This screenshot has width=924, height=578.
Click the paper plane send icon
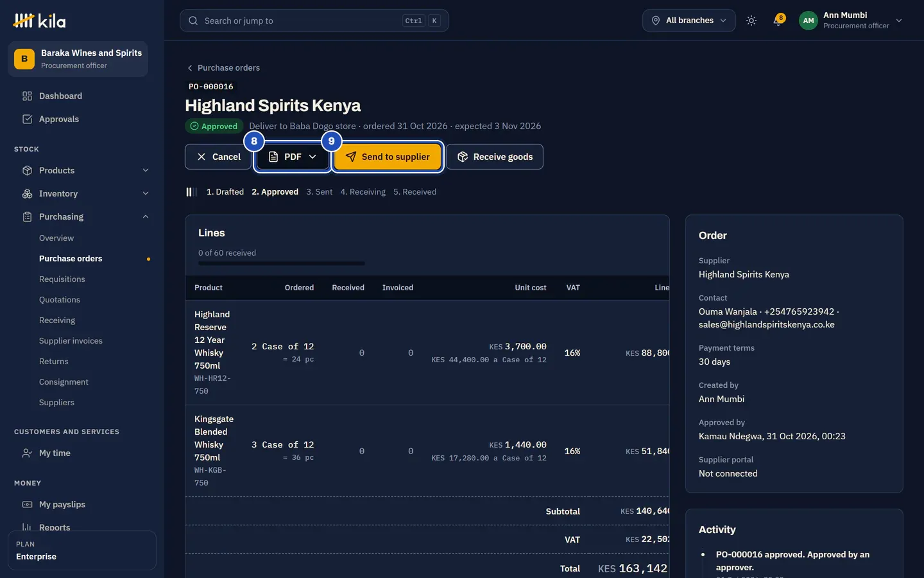click(x=351, y=157)
